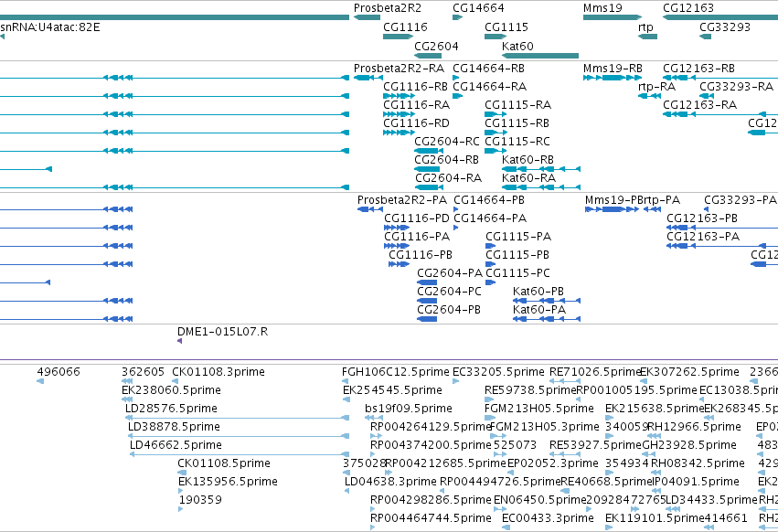Click EST EK238060.5prime
This screenshot has height=532, width=778.
pyautogui.click(x=171, y=390)
